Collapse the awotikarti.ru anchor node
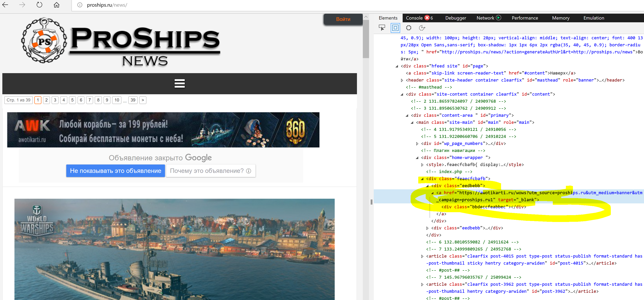The width and height of the screenshot is (644, 300). point(432,193)
